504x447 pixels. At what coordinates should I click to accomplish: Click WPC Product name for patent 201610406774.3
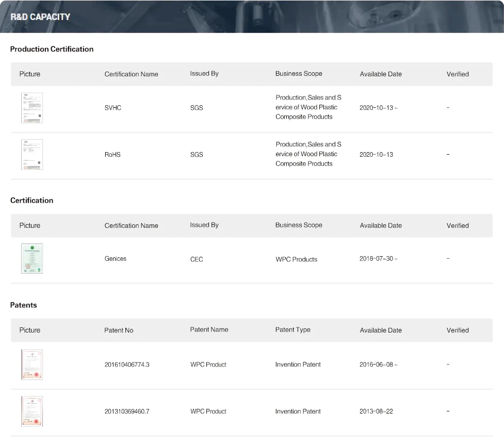click(208, 365)
